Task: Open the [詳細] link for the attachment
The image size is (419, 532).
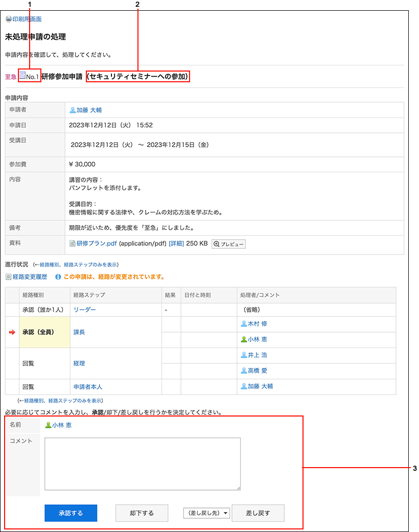Action: pyautogui.click(x=176, y=244)
